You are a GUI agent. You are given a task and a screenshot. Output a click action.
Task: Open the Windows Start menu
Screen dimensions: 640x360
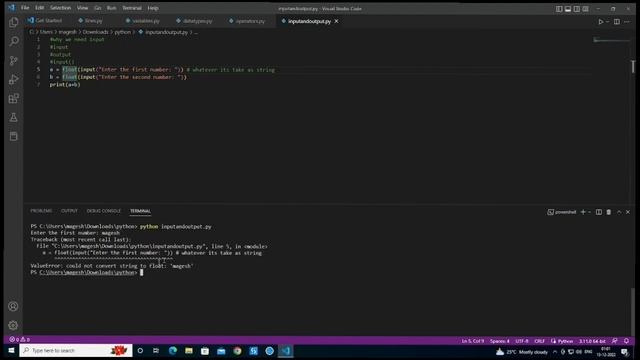11,350
